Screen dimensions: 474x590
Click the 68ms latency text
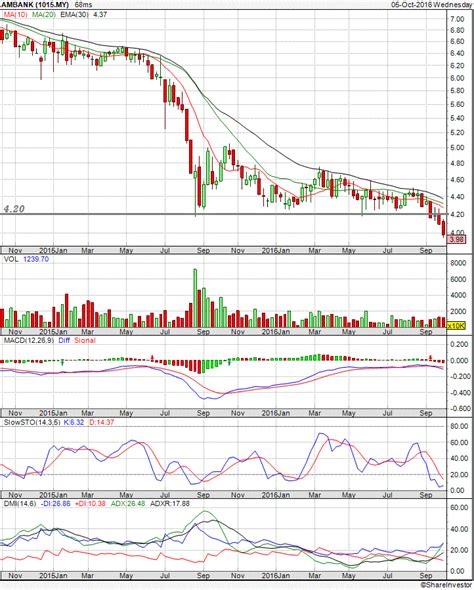pyautogui.click(x=83, y=5)
